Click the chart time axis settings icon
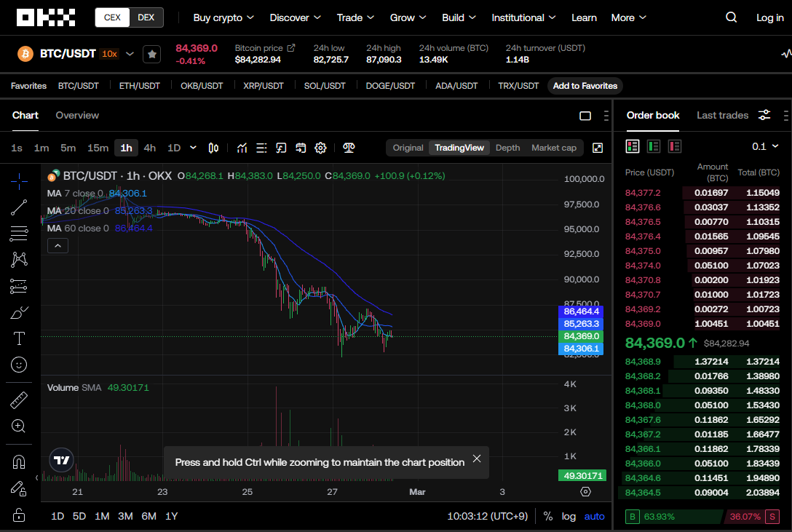792x532 pixels. tap(585, 492)
